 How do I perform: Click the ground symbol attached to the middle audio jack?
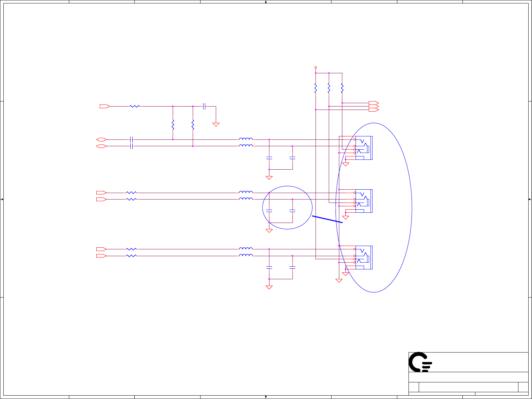(345, 217)
